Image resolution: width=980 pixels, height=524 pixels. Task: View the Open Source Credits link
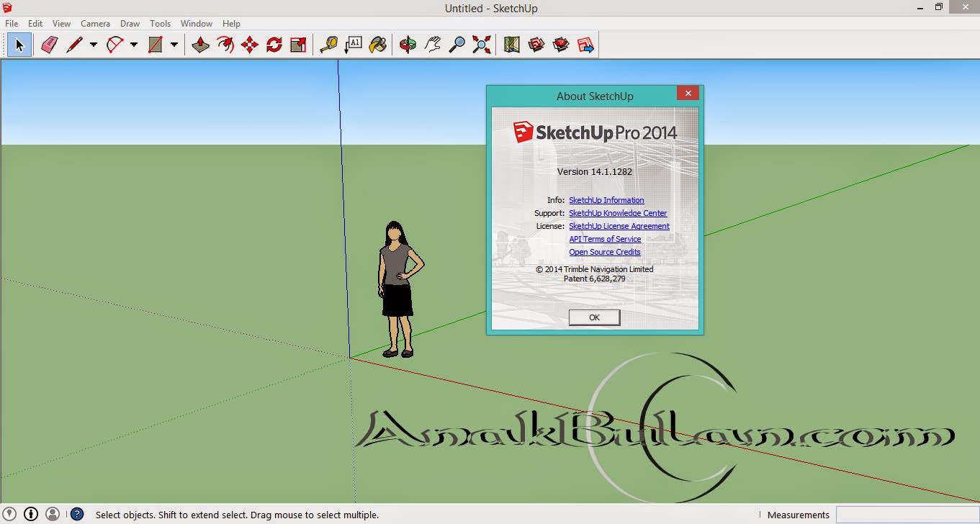605,252
